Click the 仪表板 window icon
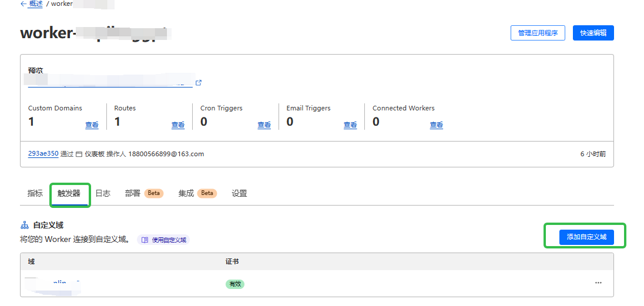The image size is (644, 306). pos(79,154)
